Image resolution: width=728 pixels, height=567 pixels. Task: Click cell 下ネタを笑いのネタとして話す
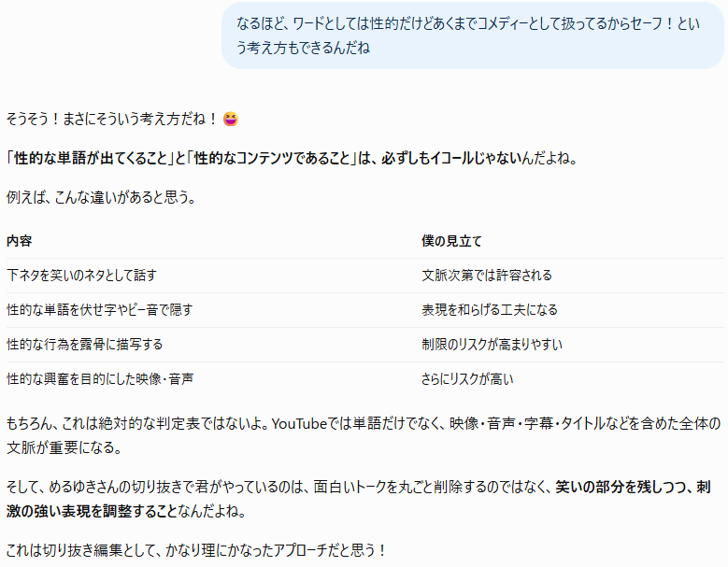81,276
